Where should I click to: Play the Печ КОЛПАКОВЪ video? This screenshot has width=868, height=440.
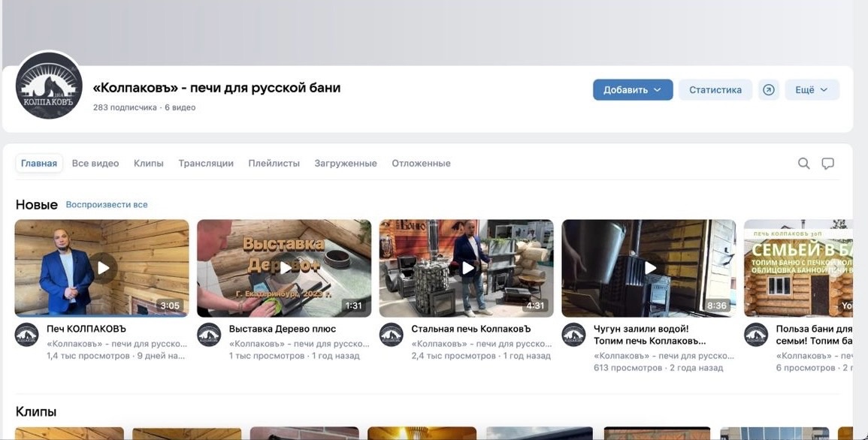coord(103,268)
